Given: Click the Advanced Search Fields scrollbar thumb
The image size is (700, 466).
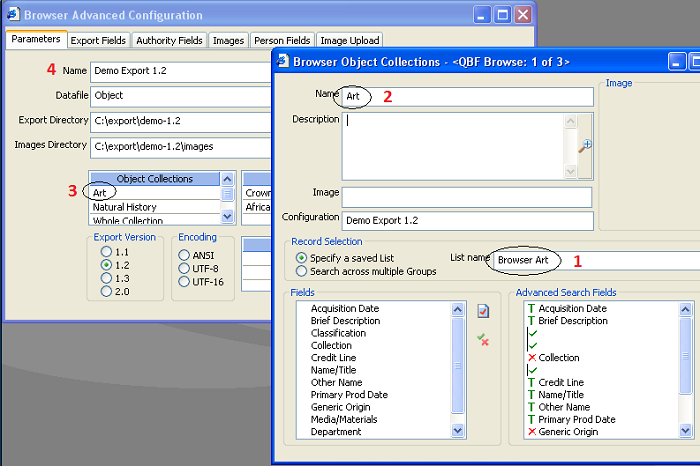Looking at the screenshot, I should (685, 355).
